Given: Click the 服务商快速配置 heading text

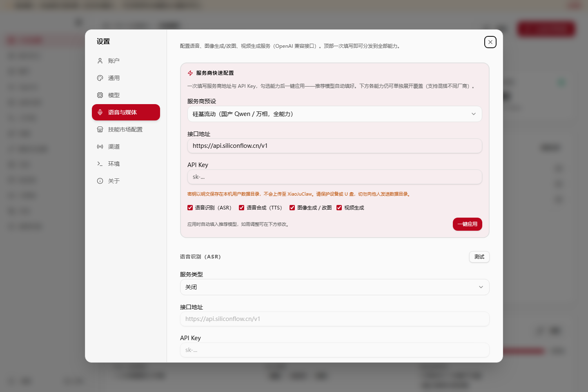Looking at the screenshot, I should point(215,73).
